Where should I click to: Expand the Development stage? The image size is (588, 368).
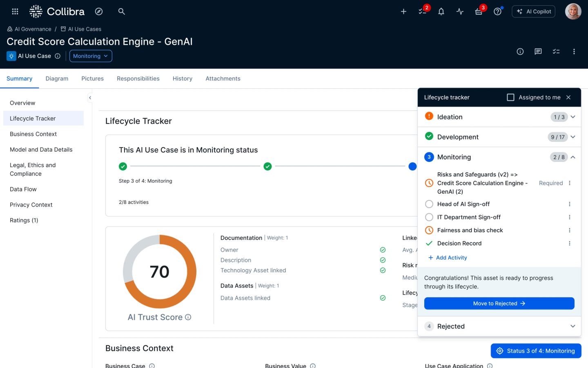click(573, 137)
